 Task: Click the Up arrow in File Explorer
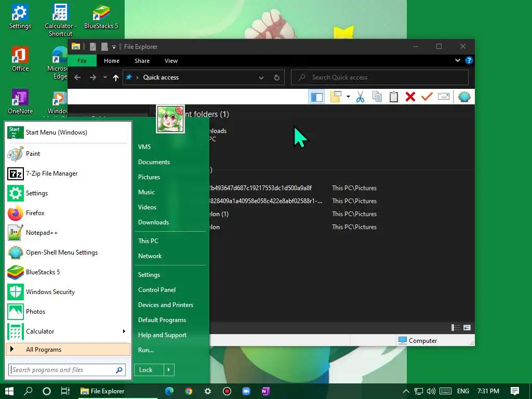[116, 78]
